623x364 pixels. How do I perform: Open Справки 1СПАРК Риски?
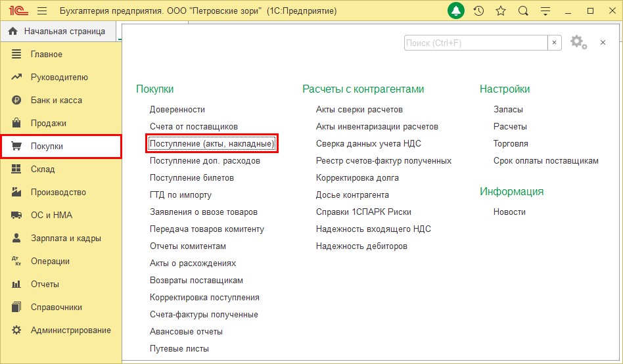(363, 212)
